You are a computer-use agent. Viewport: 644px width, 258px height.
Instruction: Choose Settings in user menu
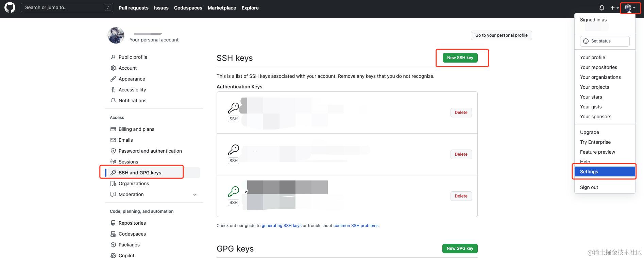pyautogui.click(x=605, y=172)
